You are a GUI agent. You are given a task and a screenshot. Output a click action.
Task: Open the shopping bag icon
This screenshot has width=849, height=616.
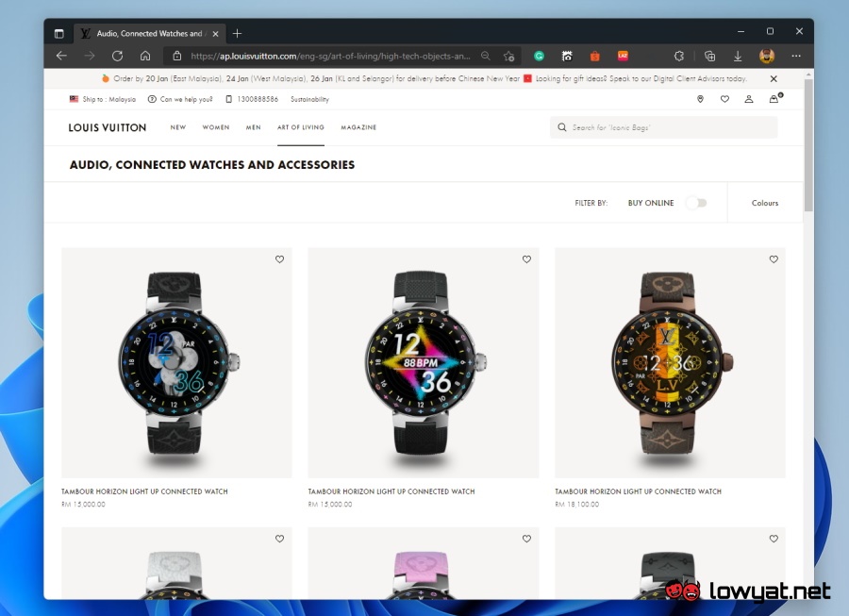click(x=774, y=99)
